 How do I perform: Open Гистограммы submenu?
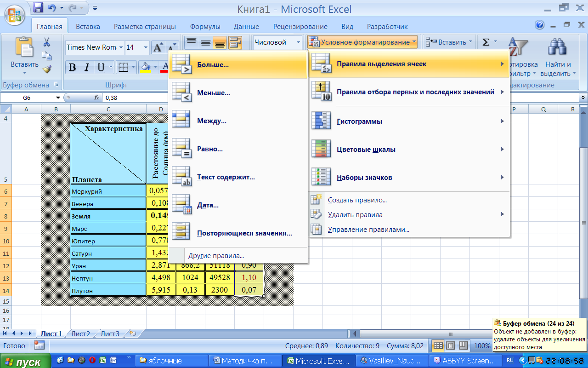[409, 121]
